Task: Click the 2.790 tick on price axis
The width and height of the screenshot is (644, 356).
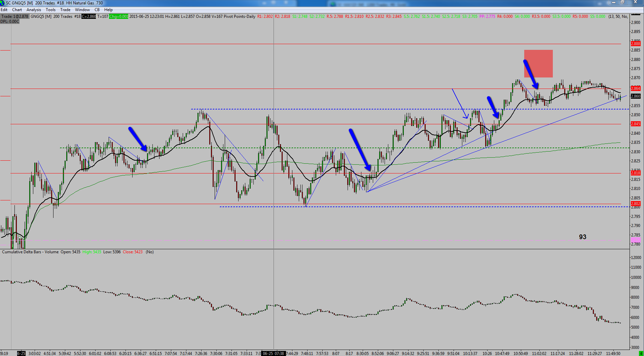Action: point(636,226)
